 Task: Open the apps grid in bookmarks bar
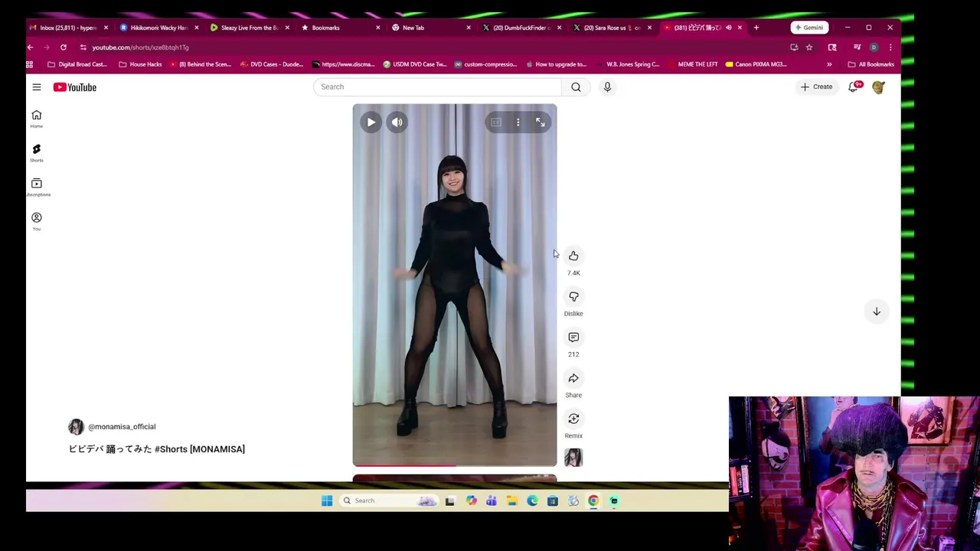coord(30,64)
